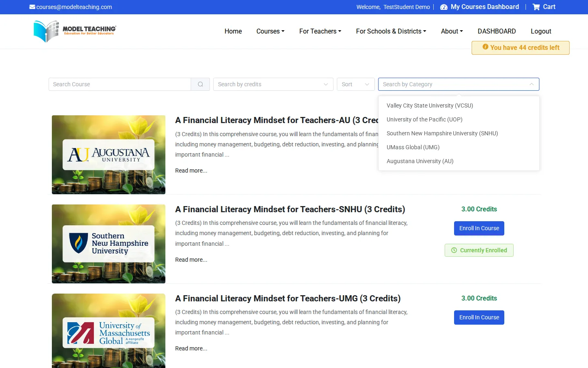Click the shopping cart icon
This screenshot has width=588, height=368.
click(536, 7)
